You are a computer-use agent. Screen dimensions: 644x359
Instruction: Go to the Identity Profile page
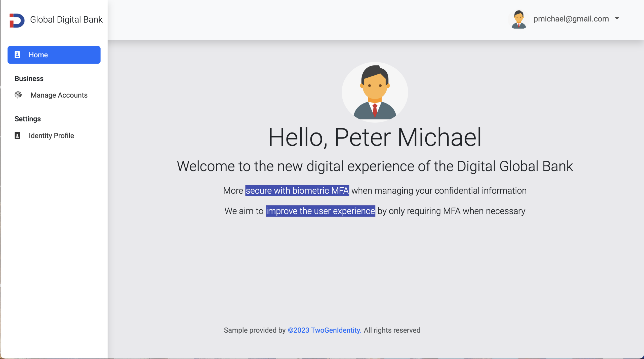point(51,136)
